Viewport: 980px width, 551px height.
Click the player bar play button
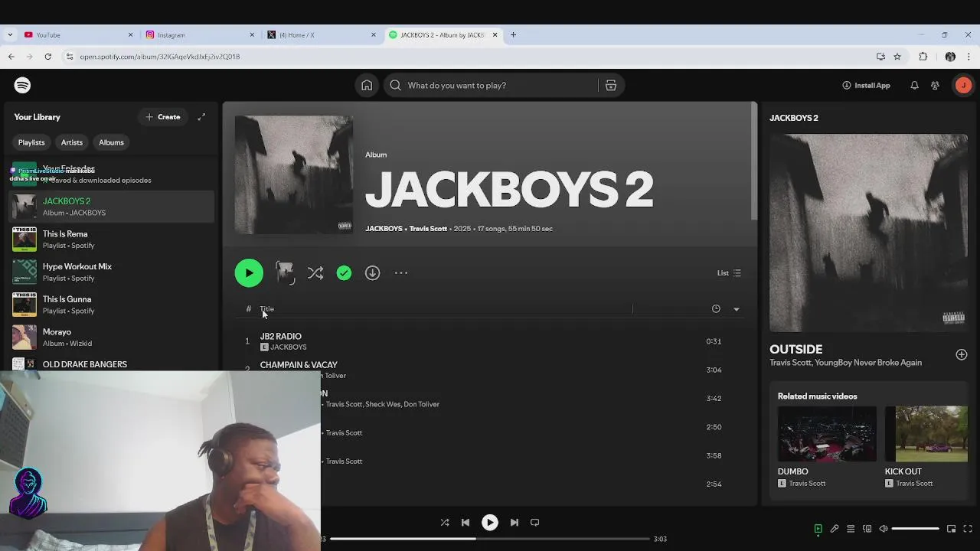pyautogui.click(x=490, y=523)
